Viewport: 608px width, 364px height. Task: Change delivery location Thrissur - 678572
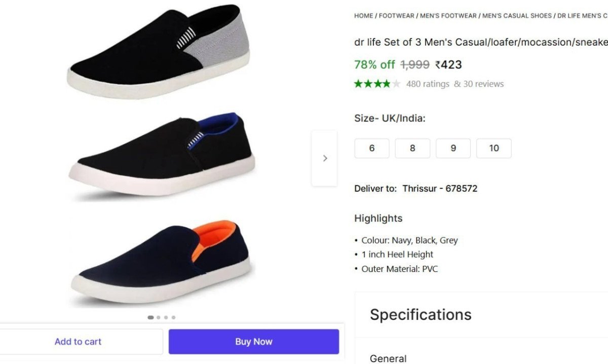[x=440, y=188]
